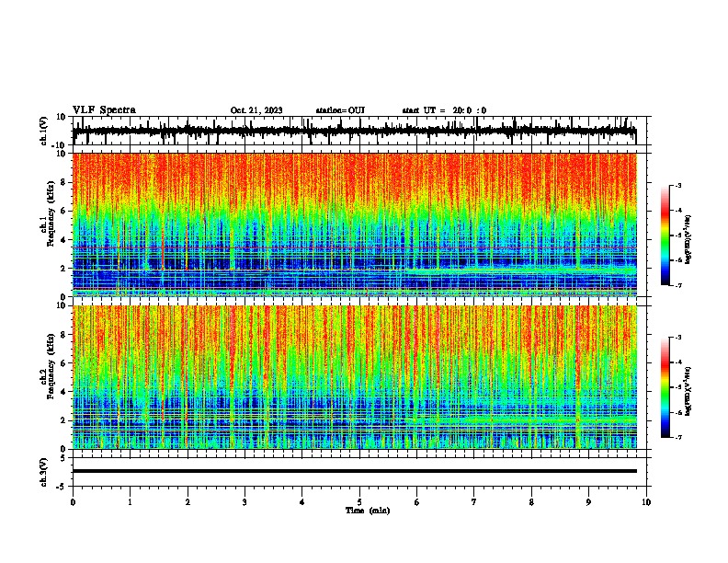Click the ch.2 spectrogram panel

[354, 377]
